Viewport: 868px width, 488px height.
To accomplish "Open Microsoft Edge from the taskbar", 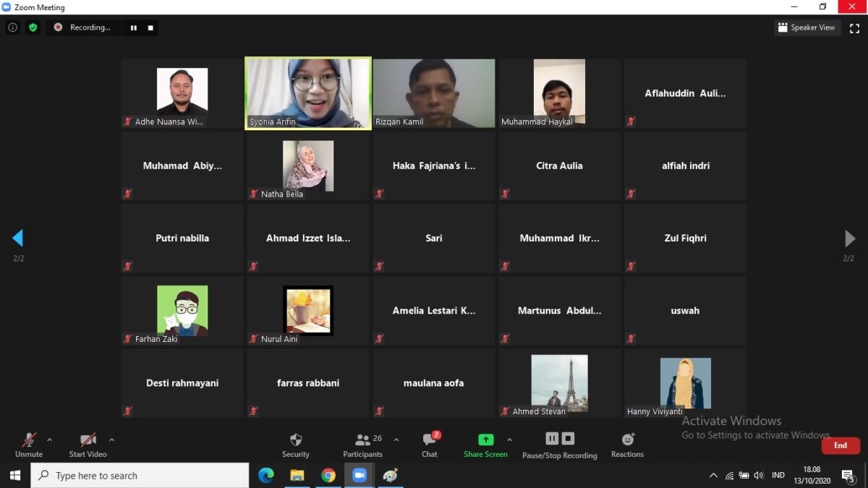I will tap(266, 475).
